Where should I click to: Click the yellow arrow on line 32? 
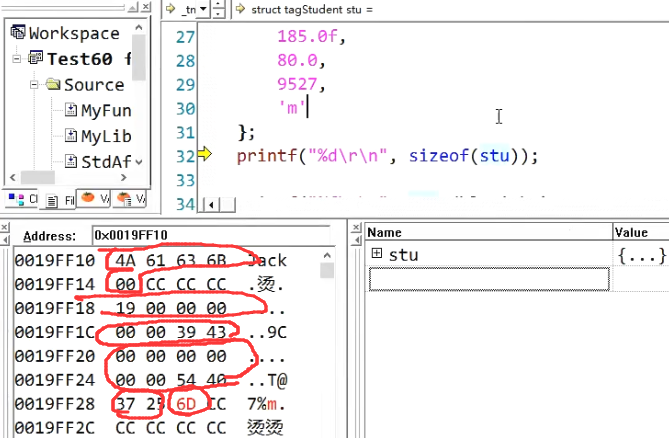(x=206, y=154)
